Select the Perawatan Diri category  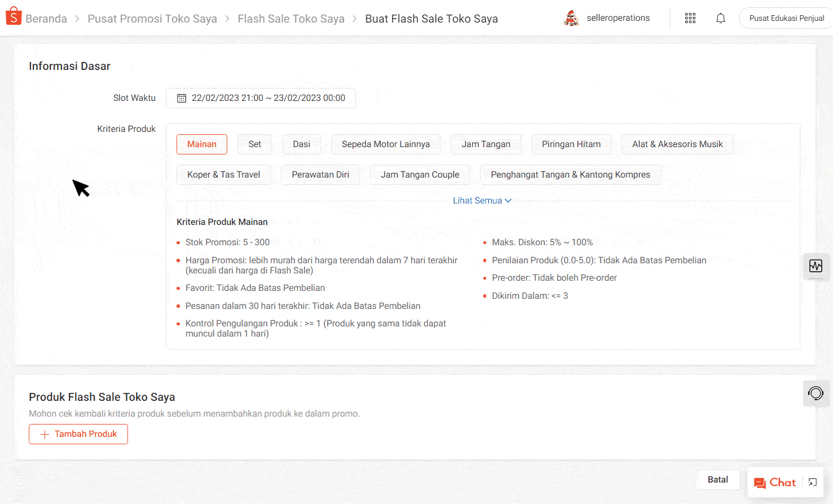(320, 174)
